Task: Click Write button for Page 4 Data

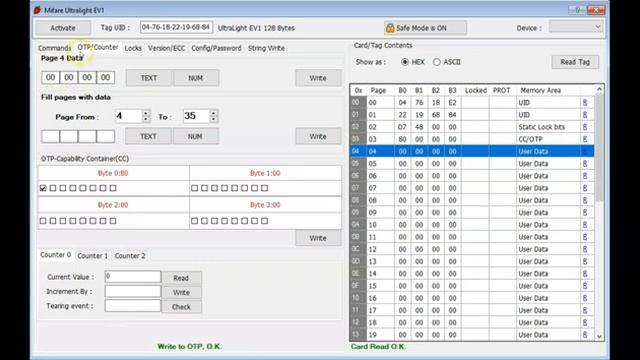Action: (x=318, y=78)
